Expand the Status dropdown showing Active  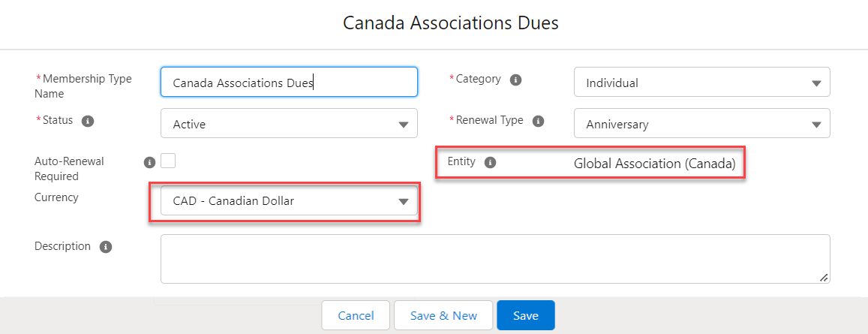(x=289, y=124)
